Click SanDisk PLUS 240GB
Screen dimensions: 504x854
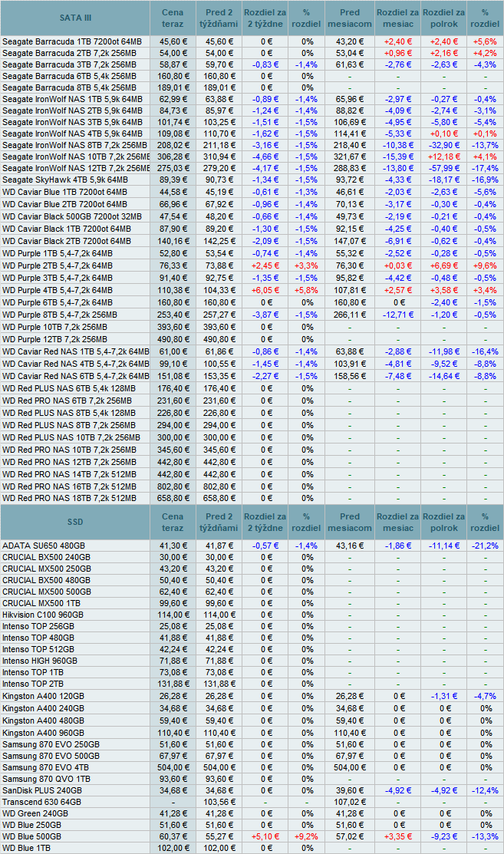click(x=42, y=790)
